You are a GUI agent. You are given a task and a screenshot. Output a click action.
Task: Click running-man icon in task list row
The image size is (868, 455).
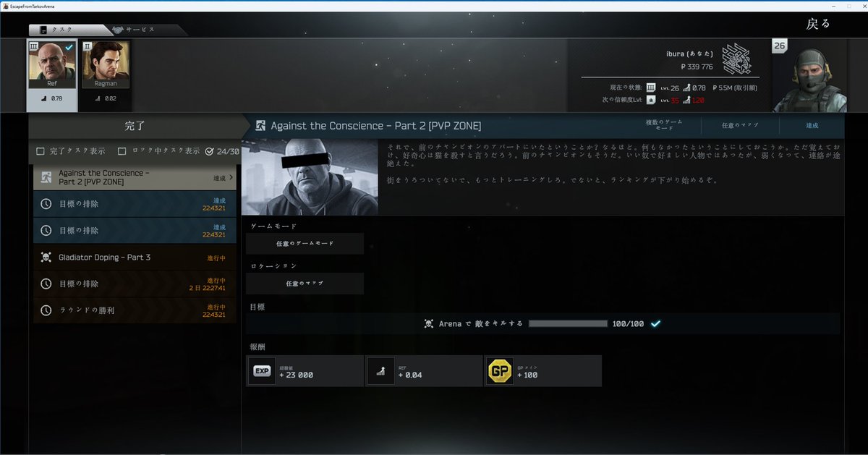46,177
